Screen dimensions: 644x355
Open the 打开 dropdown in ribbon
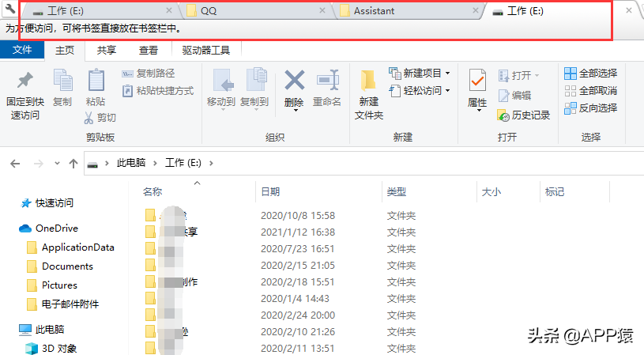pyautogui.click(x=518, y=76)
